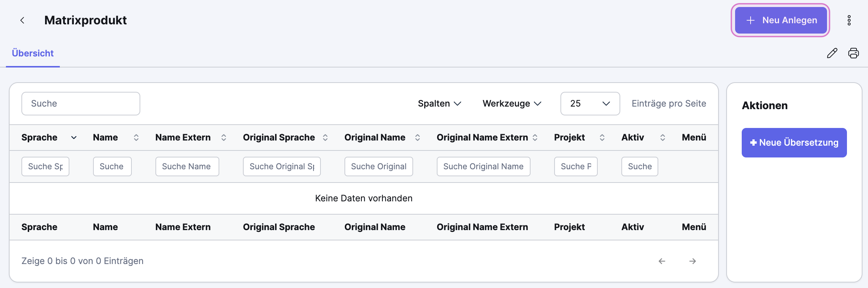Go to previous page arrow
The width and height of the screenshot is (868, 288).
[x=662, y=261]
